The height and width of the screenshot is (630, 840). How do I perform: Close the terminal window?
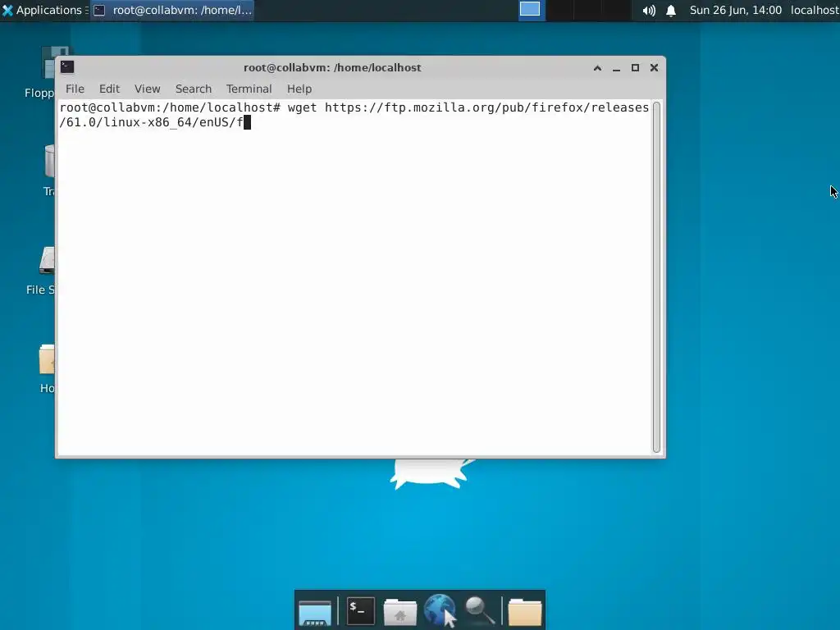654,67
